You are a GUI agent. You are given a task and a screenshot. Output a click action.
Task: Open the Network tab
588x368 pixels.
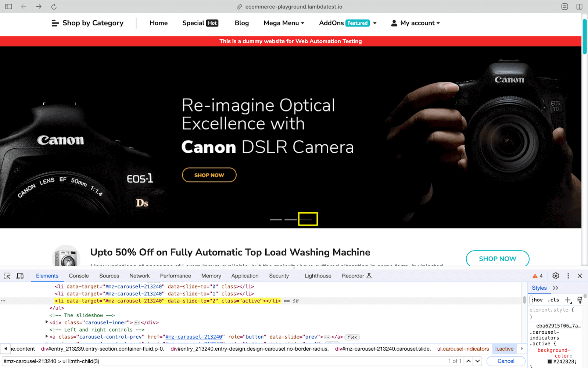[139, 276]
